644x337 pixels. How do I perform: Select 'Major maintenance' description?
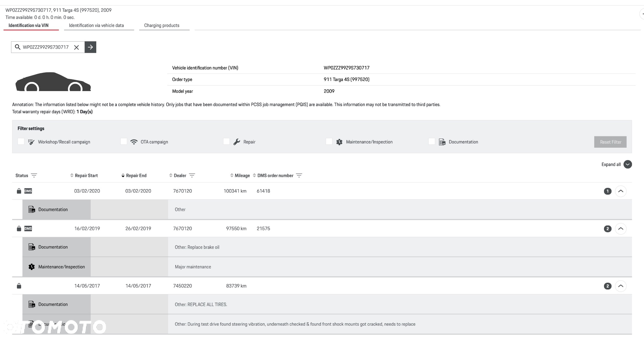tap(193, 267)
